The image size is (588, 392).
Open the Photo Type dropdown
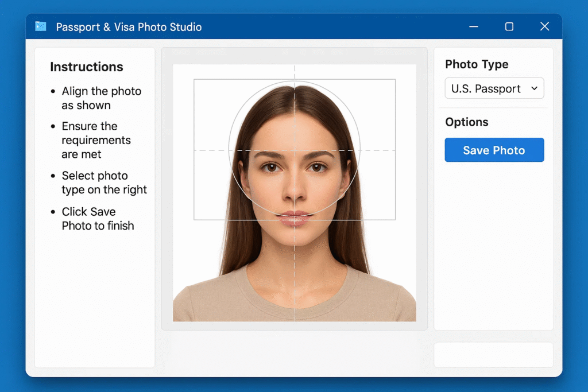tap(494, 89)
